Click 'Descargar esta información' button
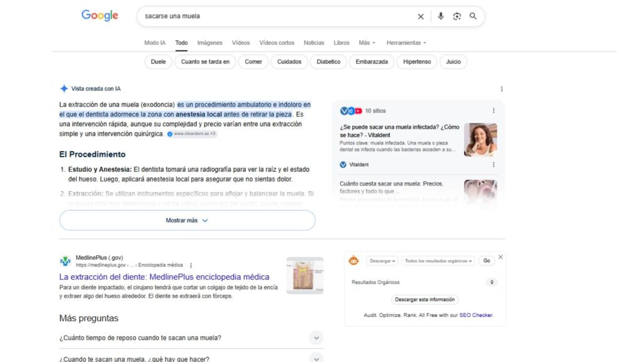The height and width of the screenshot is (362, 644). click(425, 300)
